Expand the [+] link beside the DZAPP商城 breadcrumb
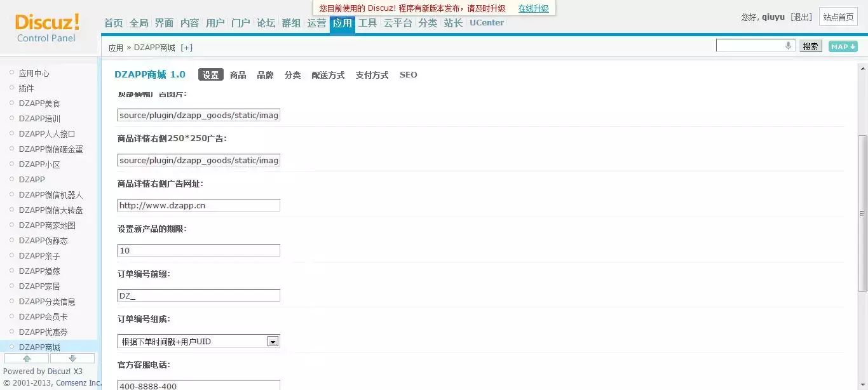 tap(187, 48)
